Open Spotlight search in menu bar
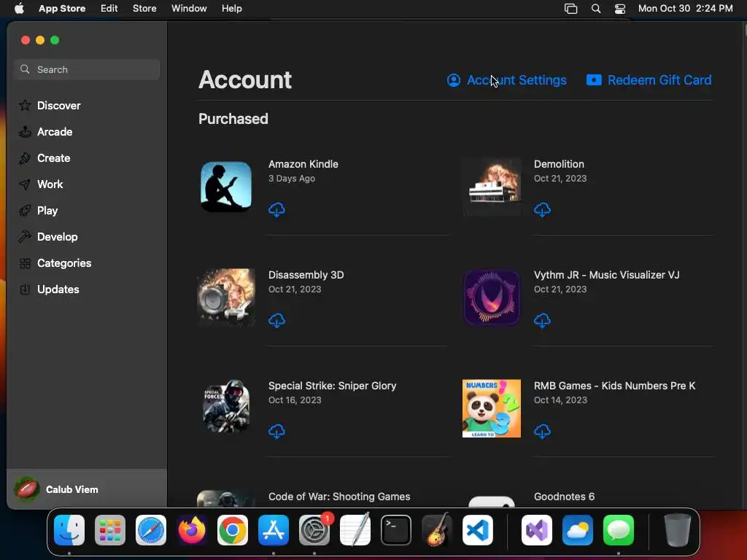 [x=596, y=9]
